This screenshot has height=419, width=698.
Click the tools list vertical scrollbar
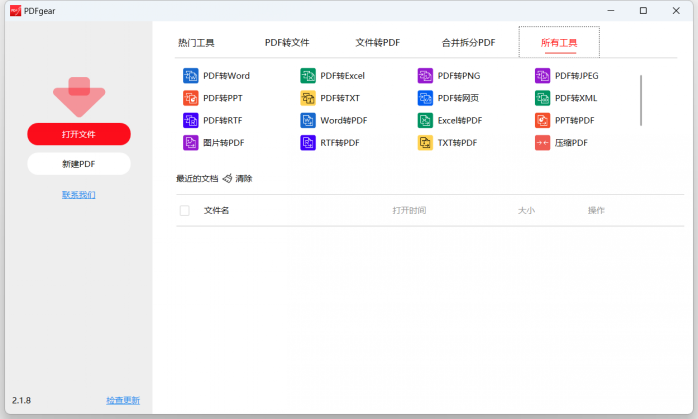641,101
